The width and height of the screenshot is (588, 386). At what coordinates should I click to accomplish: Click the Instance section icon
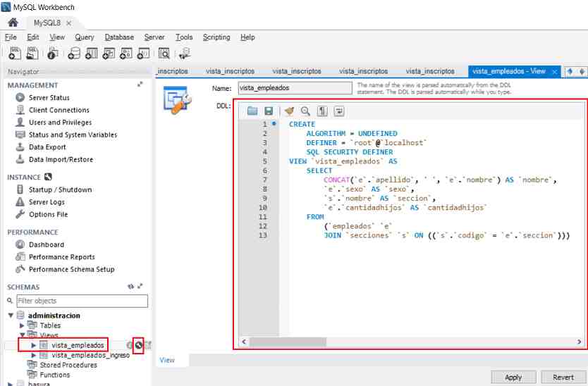coord(48,177)
